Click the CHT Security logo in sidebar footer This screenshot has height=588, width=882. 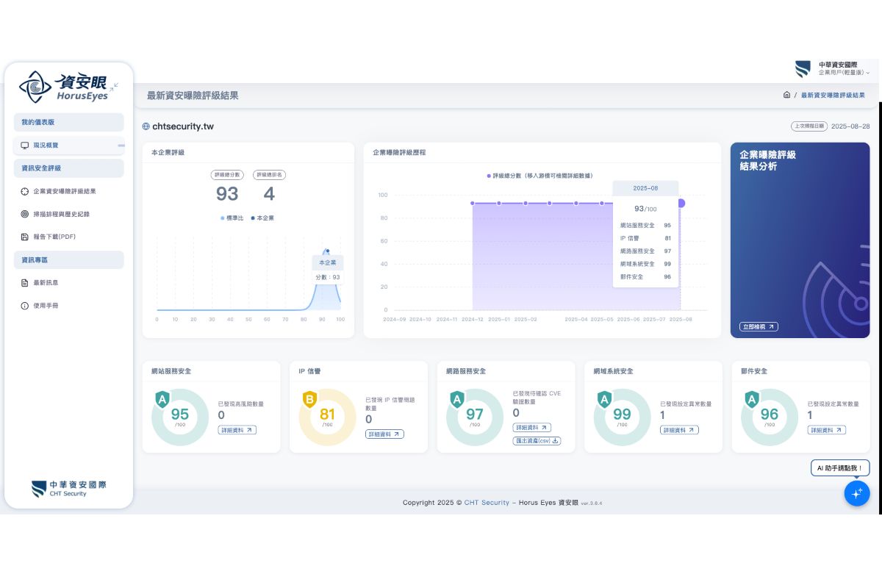pyautogui.click(x=69, y=489)
